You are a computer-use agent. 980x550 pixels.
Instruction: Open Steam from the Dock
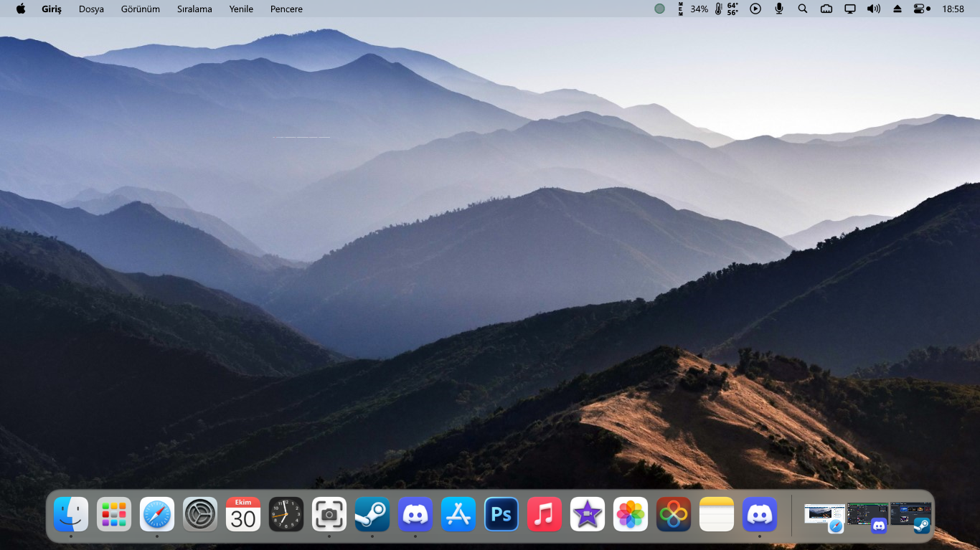click(372, 514)
